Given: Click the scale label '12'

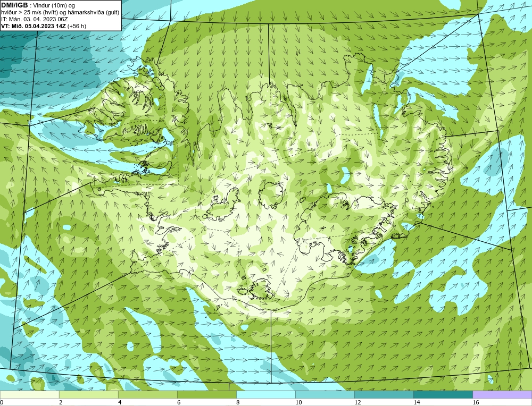Looking at the screenshot, I should click(358, 402).
